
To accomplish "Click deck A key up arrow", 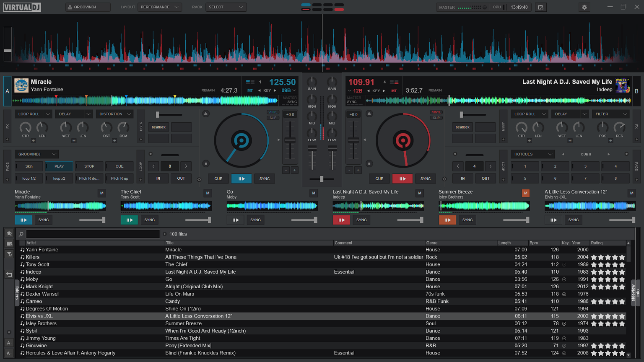I will [x=275, y=90].
